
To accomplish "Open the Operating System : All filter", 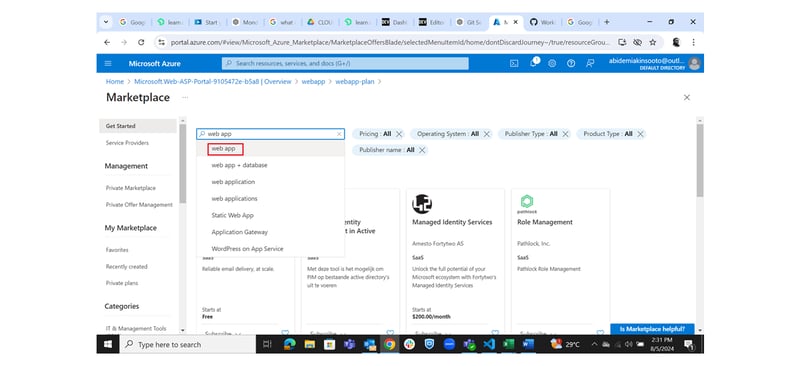I will tap(448, 134).
